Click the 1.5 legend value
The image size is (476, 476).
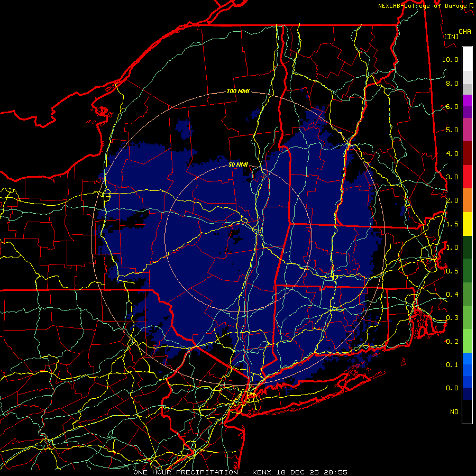tap(452, 224)
